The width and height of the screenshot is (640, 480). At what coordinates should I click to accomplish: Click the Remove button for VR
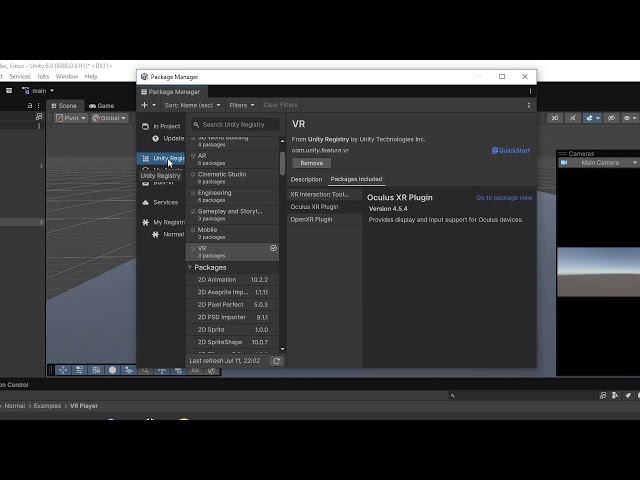pos(312,163)
